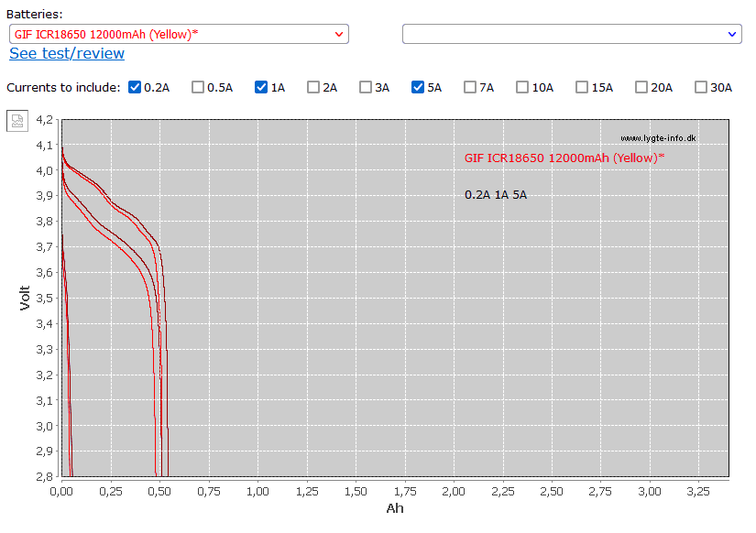The image size is (756, 533).
Task: Click the 3,5 volt axis tick
Action: [x=44, y=298]
